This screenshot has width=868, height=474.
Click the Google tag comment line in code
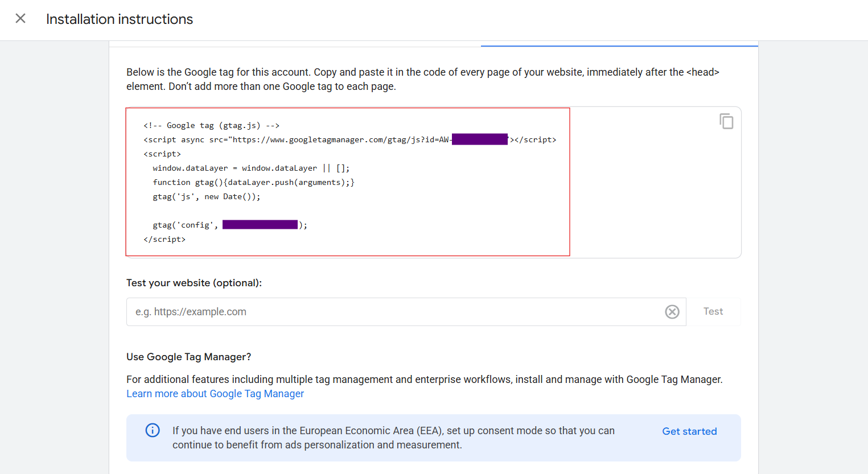211,126
